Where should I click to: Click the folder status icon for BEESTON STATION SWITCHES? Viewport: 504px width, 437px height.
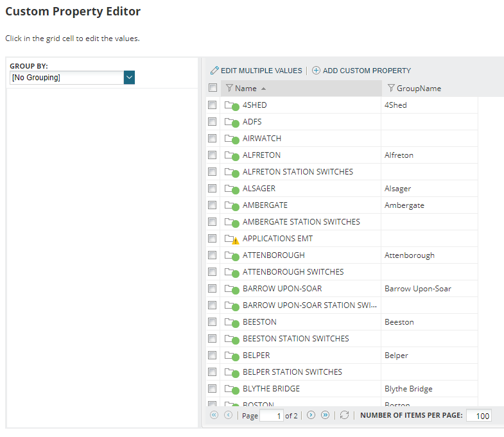[x=232, y=339]
